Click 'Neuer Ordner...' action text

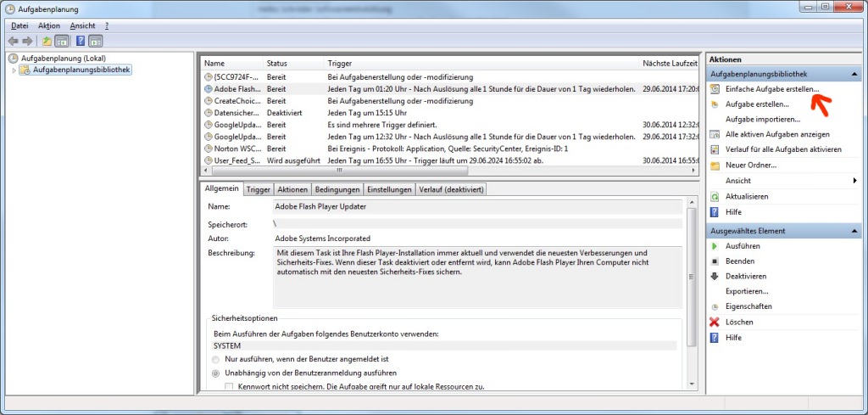tap(751, 165)
